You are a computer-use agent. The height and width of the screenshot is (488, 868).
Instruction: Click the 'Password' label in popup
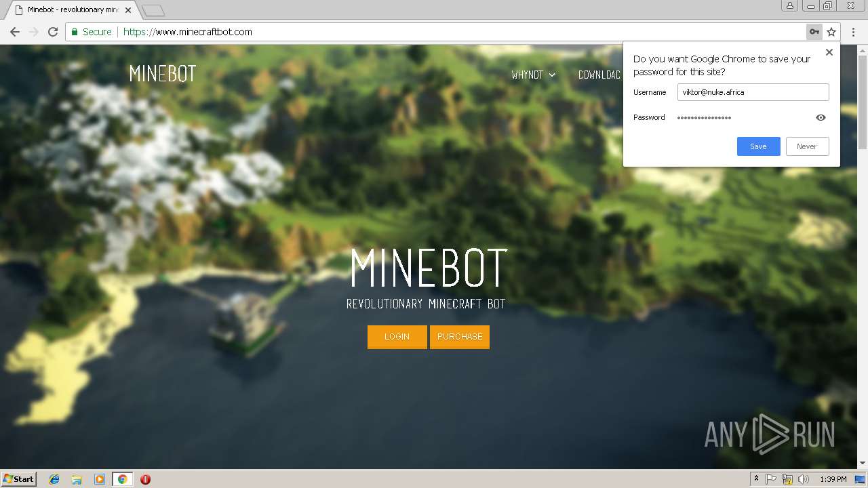tap(649, 117)
